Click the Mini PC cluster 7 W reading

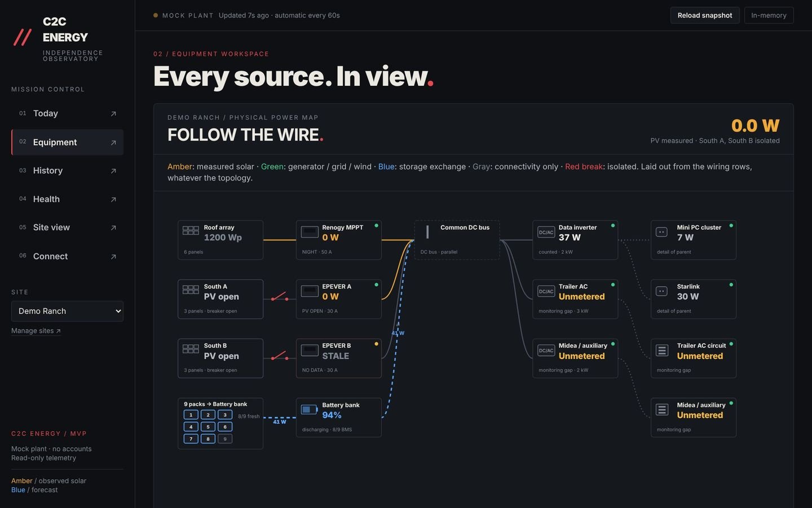(685, 238)
